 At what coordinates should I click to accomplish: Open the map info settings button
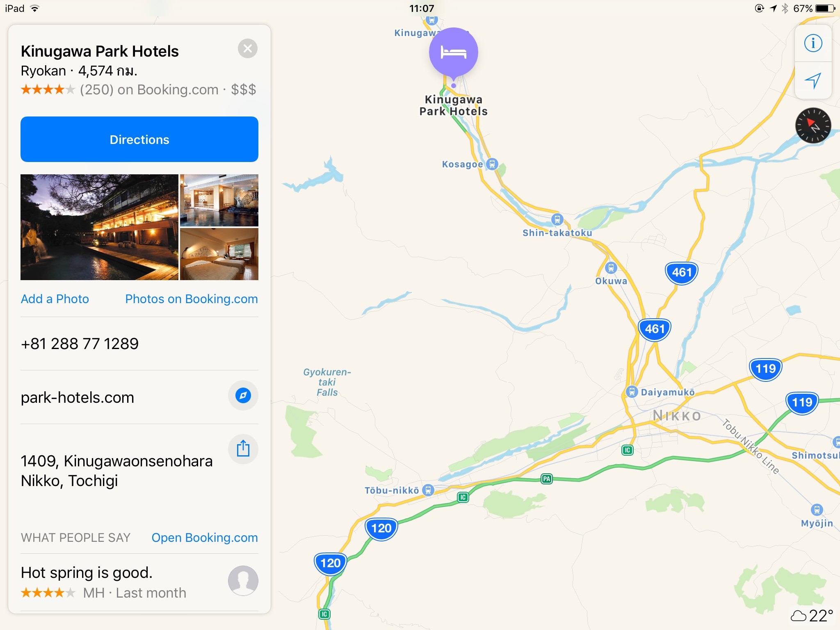click(x=813, y=43)
